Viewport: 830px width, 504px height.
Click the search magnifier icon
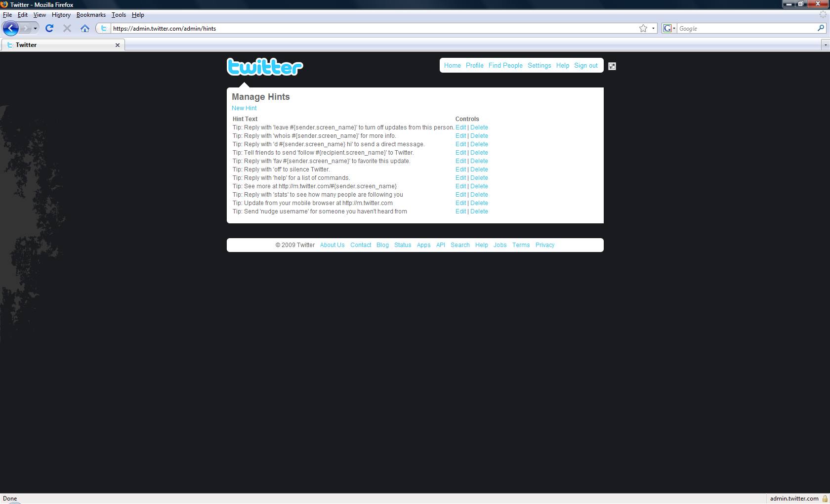(821, 28)
